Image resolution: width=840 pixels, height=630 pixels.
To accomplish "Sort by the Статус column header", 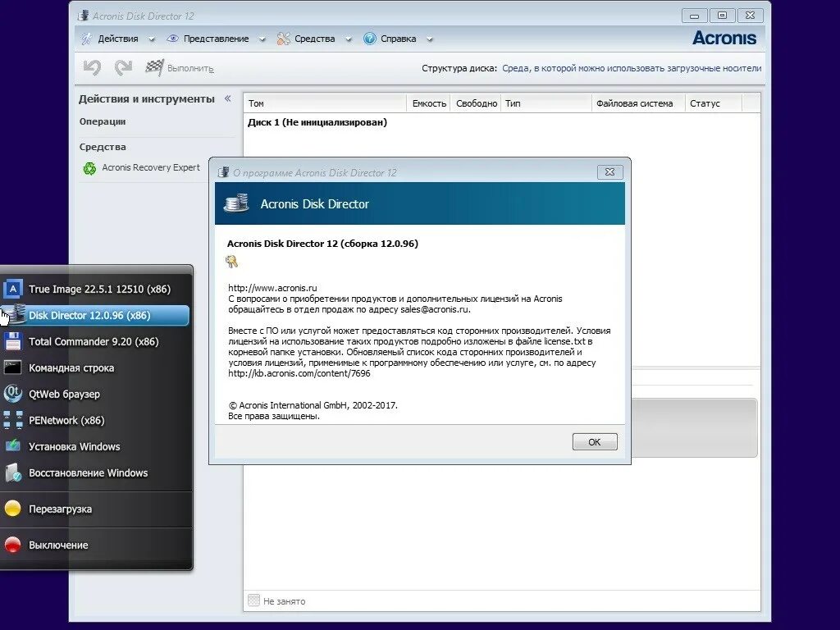I will [x=714, y=103].
